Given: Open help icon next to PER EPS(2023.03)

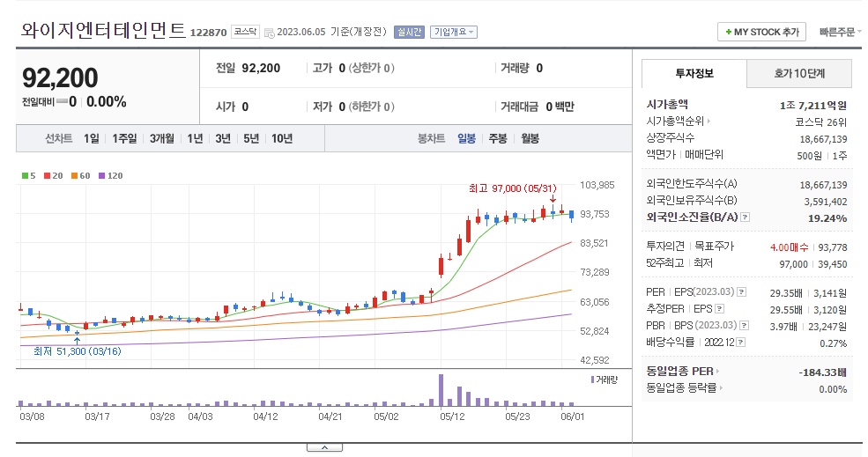Looking at the screenshot, I should 741,291.
